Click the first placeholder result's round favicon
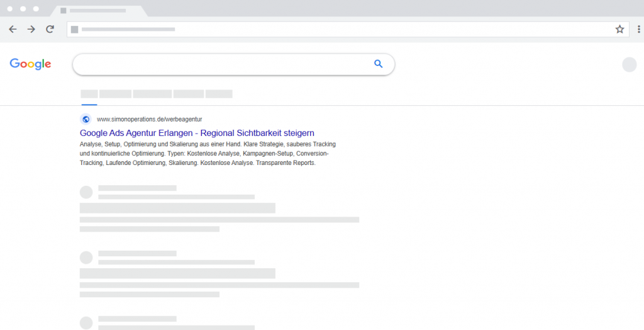The width and height of the screenshot is (644, 330). (86, 192)
